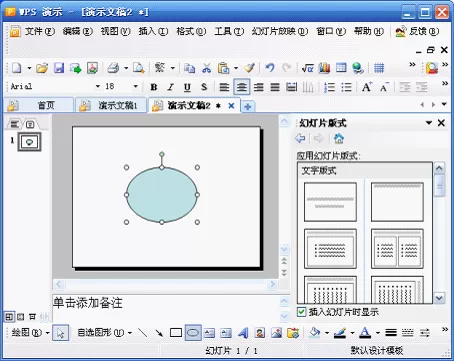The image size is (454, 361).
Task: Insert a formula with the square root icon
Action: click(x=307, y=68)
